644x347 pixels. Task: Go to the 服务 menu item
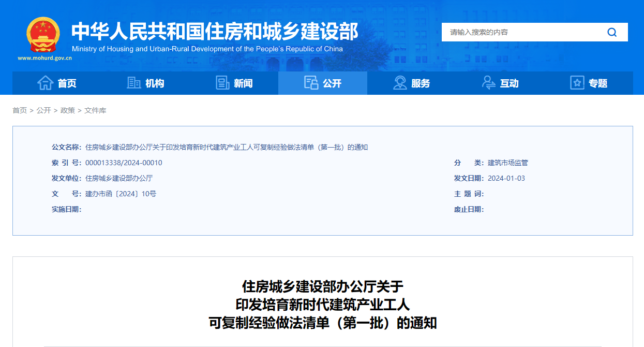(421, 83)
